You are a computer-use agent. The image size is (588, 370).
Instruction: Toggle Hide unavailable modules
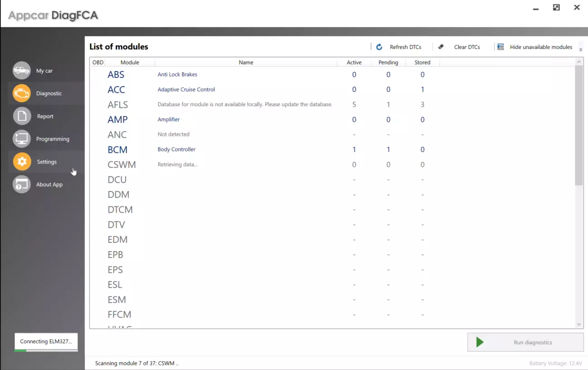pos(535,47)
